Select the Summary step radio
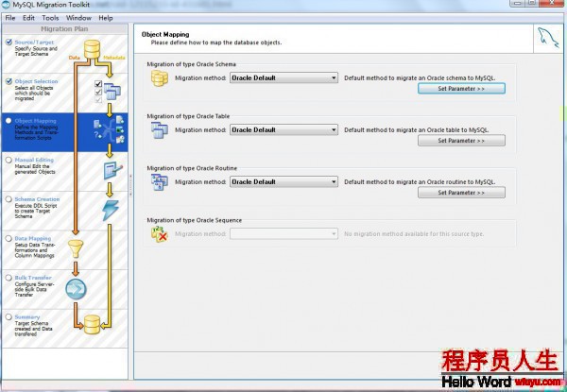Image resolution: width=567 pixels, height=392 pixels. 9,316
